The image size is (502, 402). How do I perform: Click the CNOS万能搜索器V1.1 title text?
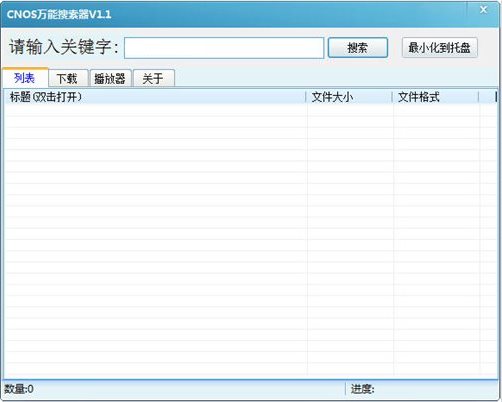click(x=59, y=14)
